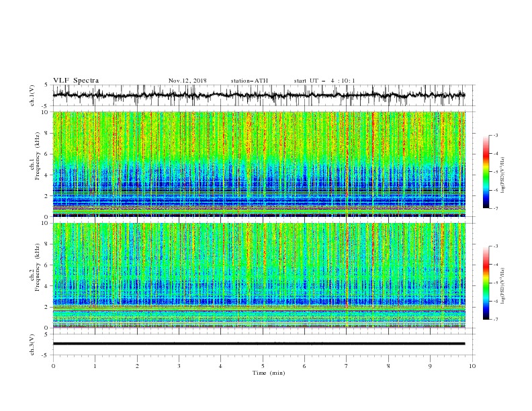Click time axis tick label "10" at far right
The image size is (532, 411).
click(472, 366)
